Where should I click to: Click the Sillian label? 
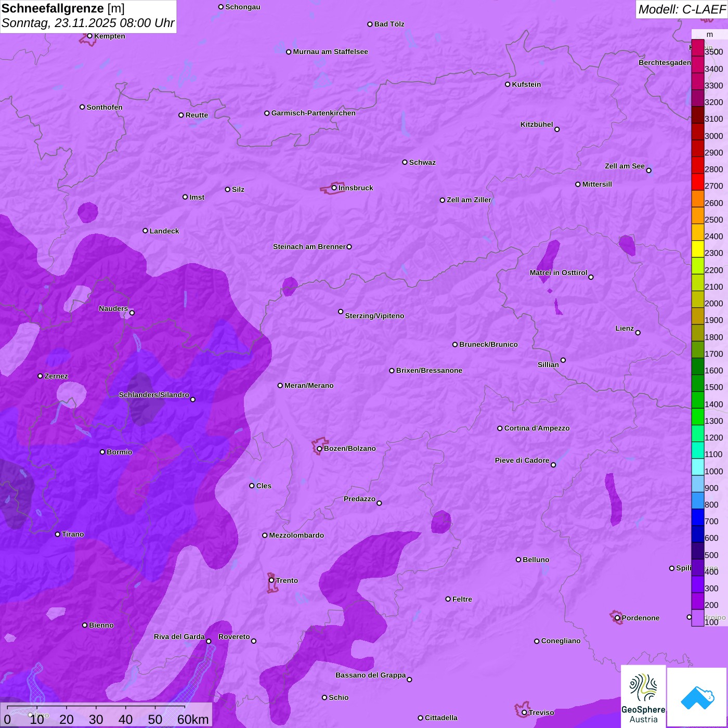(x=548, y=365)
